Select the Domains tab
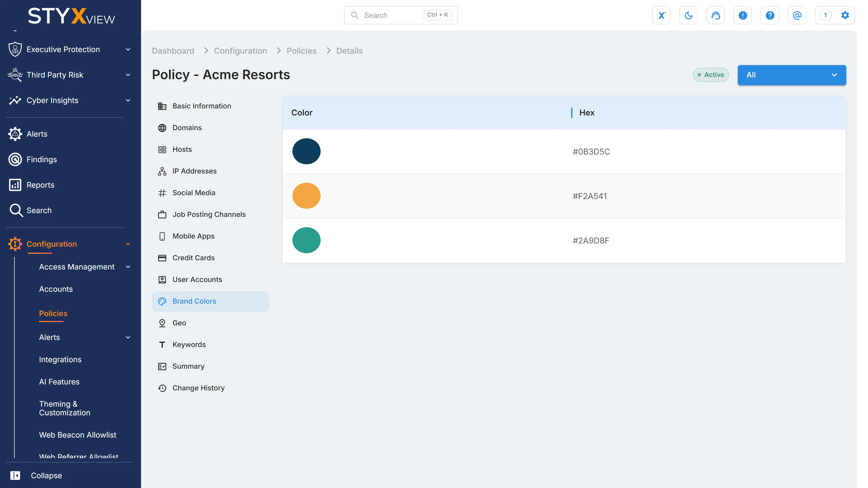This screenshot has width=868, height=488. (x=210, y=128)
